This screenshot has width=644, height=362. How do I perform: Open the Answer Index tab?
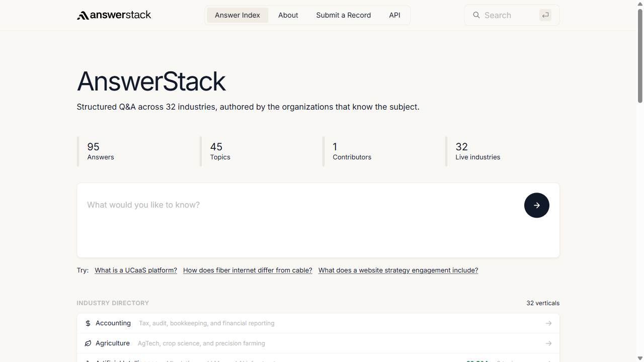tap(237, 15)
